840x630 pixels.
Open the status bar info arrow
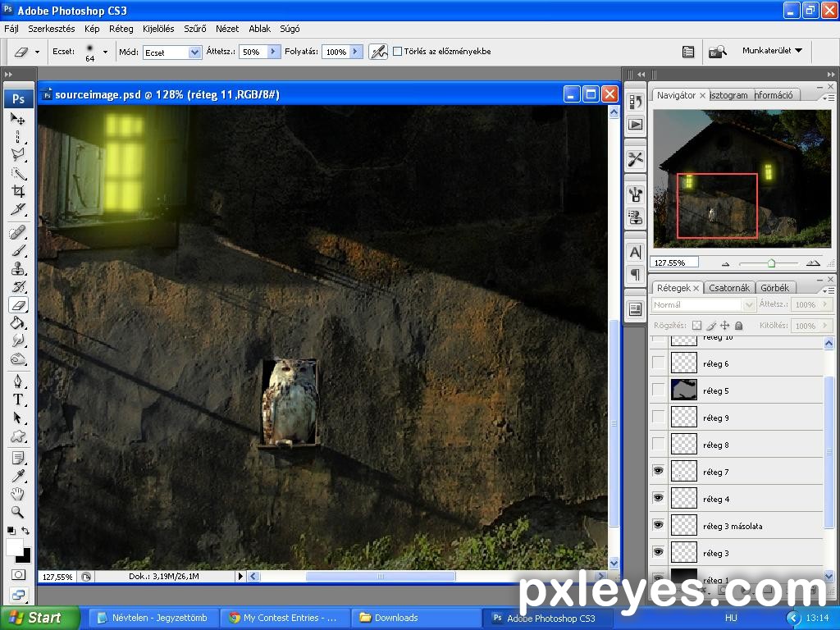(240, 577)
